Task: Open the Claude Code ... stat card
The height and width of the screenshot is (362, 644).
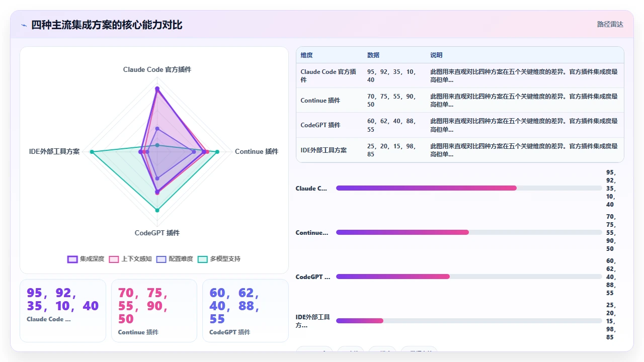Action: [63, 310]
